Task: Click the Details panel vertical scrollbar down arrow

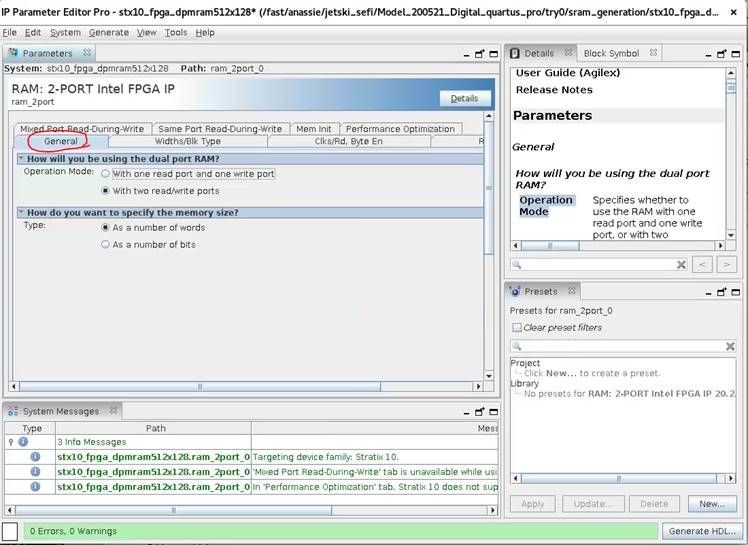Action: pos(731,235)
